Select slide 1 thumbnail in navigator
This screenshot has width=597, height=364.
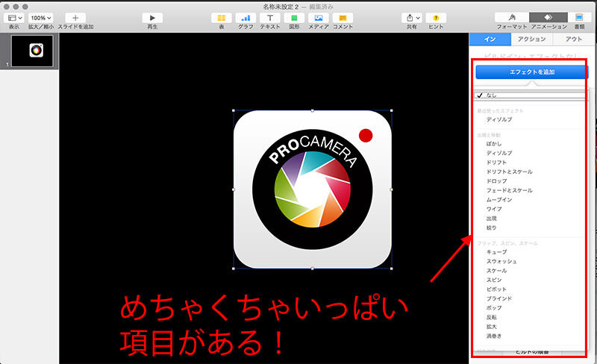[32, 51]
